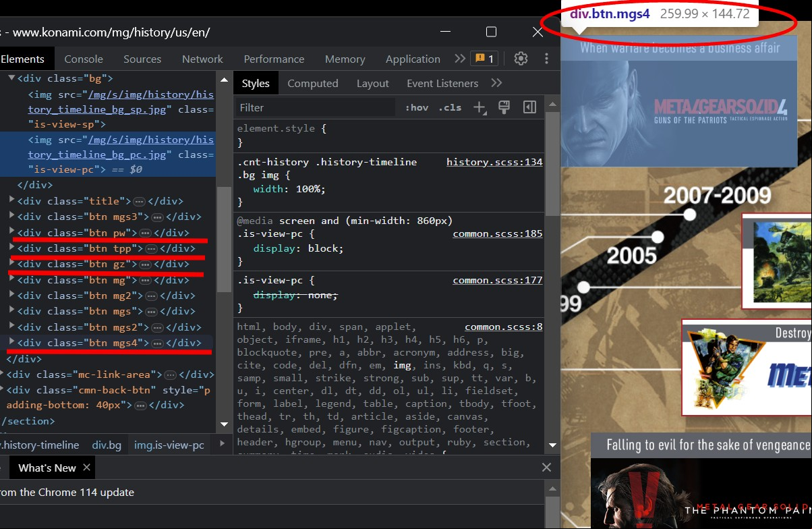The height and width of the screenshot is (529, 812).
Task: Click the 2007-2009 timeline marker dot
Action: (x=689, y=215)
